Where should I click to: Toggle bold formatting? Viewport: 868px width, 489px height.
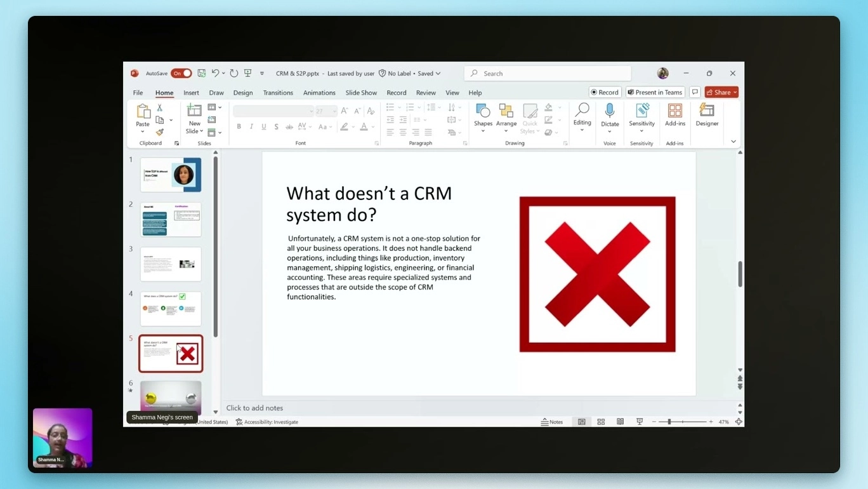tap(239, 126)
